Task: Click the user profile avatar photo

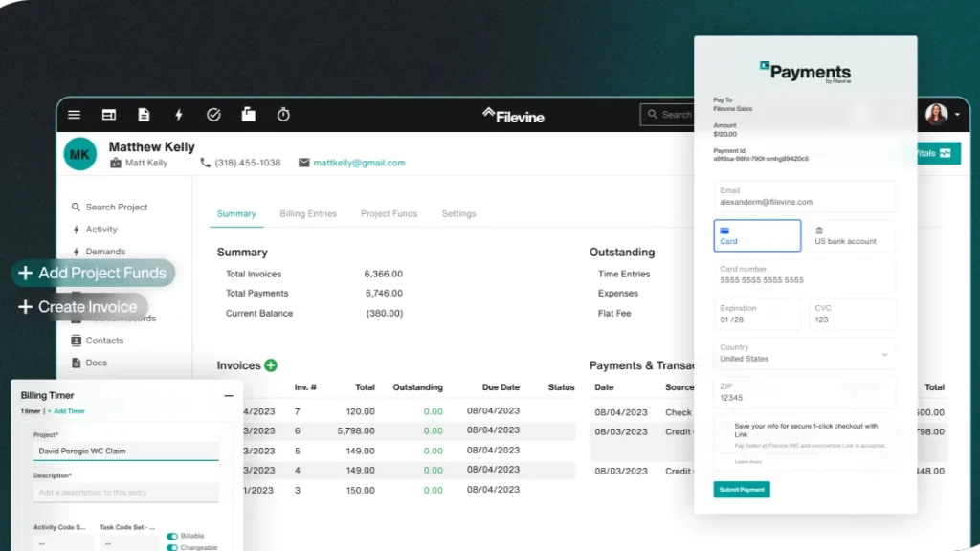Action: tap(936, 115)
